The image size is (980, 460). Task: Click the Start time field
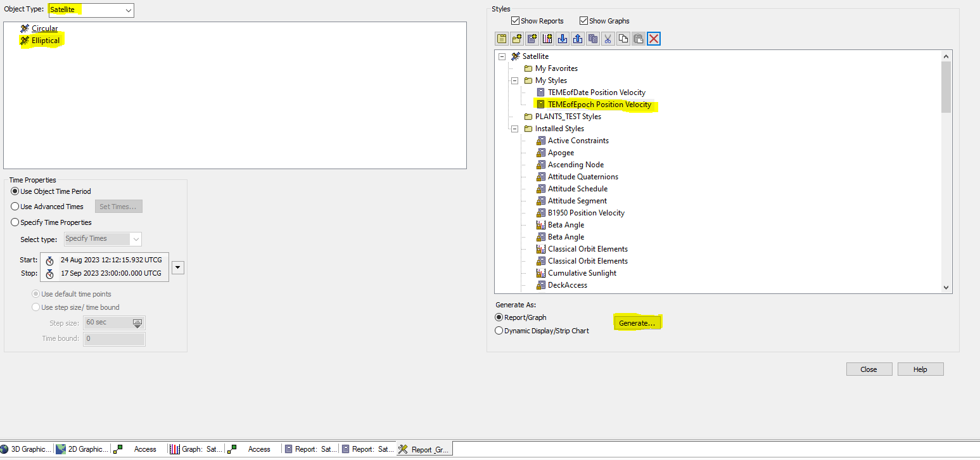(111, 260)
